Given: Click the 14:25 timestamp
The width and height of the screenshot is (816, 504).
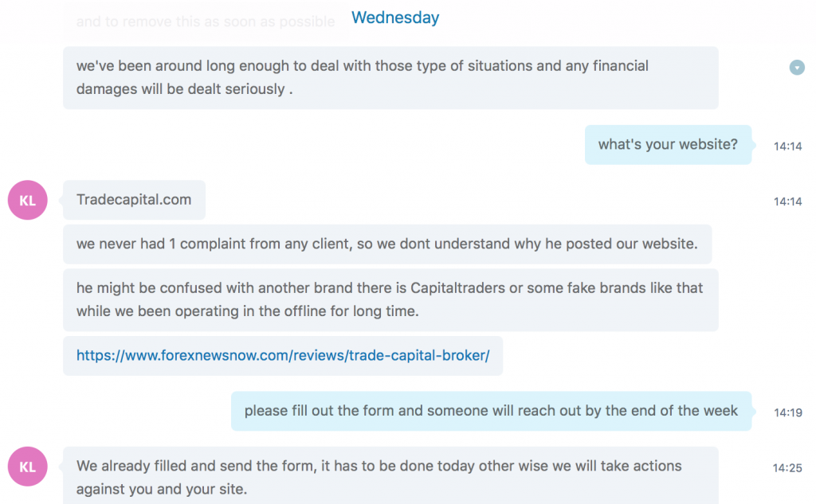Looking at the screenshot, I should pyautogui.click(x=787, y=467).
